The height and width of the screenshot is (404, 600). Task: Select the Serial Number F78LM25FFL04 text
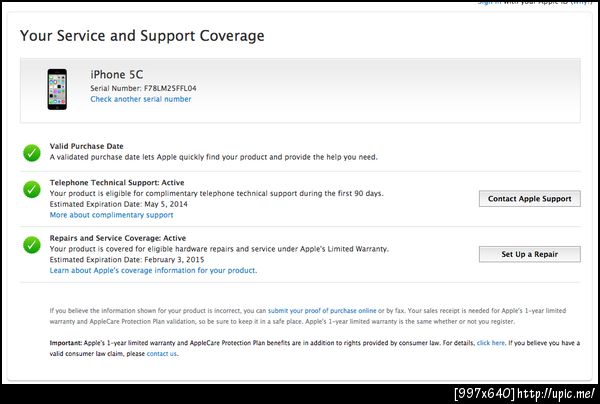[x=143, y=88]
